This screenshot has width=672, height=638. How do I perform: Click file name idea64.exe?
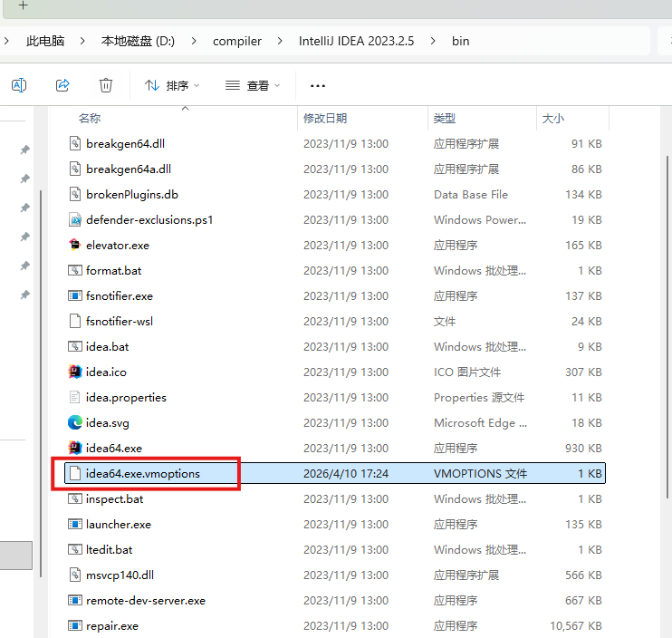pos(114,448)
